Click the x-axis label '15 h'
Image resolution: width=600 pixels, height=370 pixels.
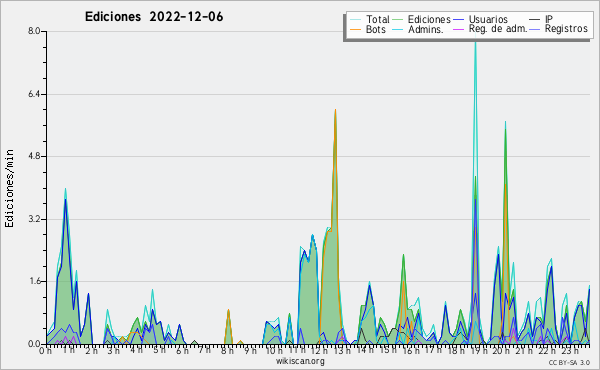[x=387, y=350]
